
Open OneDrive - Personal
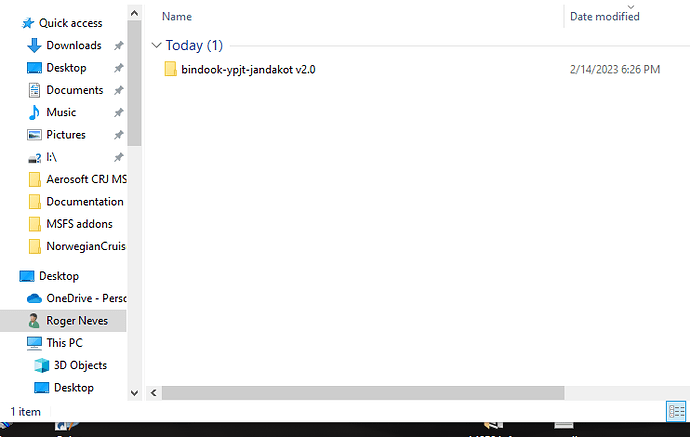pos(87,298)
